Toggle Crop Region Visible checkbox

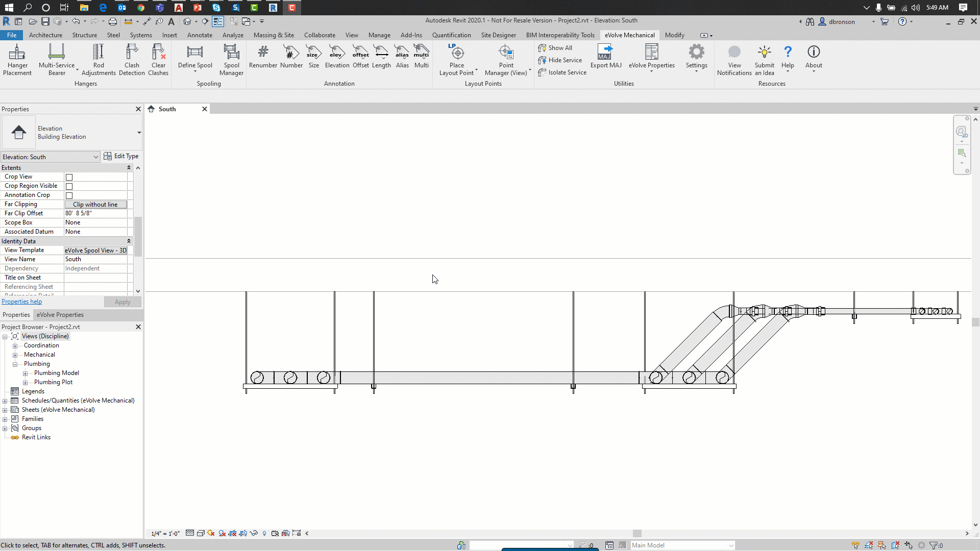[x=69, y=186]
